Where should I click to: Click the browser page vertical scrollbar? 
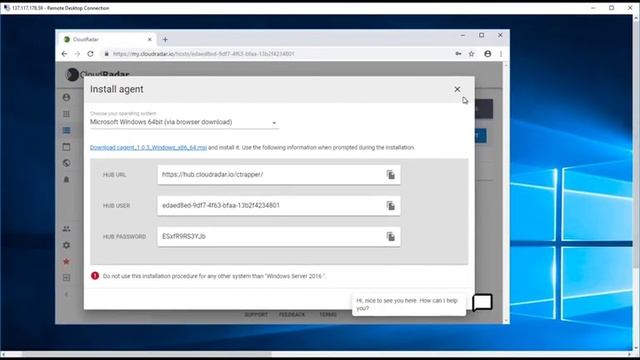pos(506,192)
